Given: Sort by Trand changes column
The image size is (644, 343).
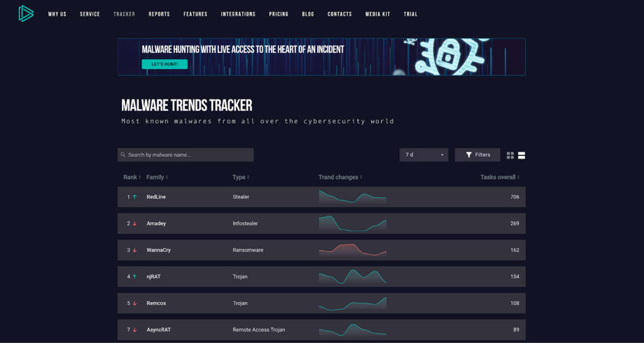Looking at the screenshot, I should (340, 177).
